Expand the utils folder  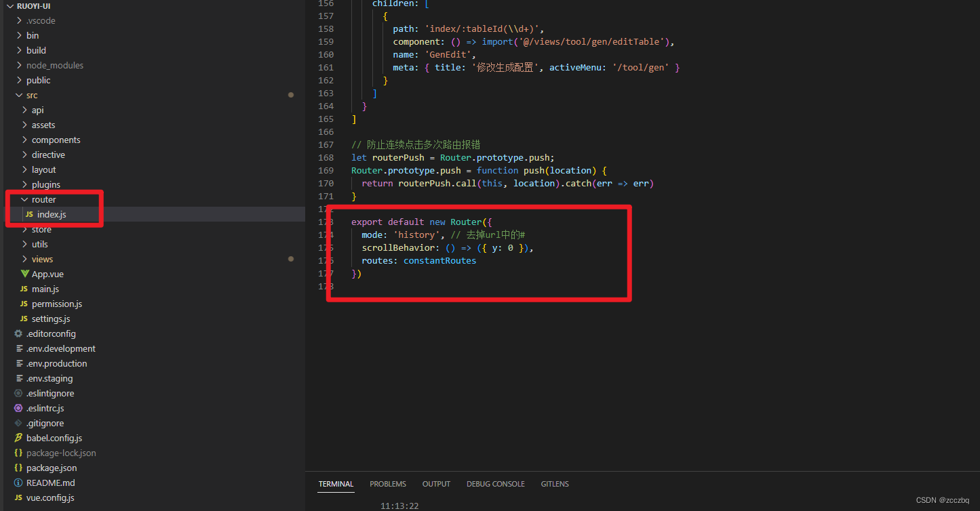pyautogui.click(x=24, y=244)
